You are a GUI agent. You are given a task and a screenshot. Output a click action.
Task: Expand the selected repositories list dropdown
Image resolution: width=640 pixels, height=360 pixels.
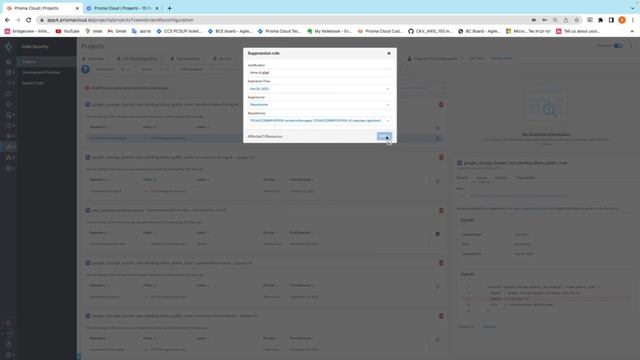(x=319, y=120)
